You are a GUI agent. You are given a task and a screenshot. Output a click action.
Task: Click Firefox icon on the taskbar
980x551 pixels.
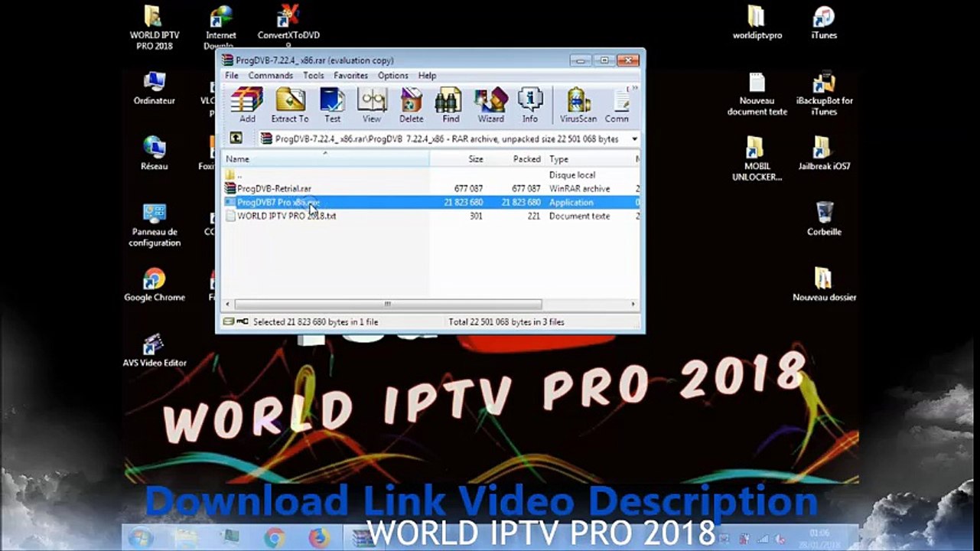(319, 538)
